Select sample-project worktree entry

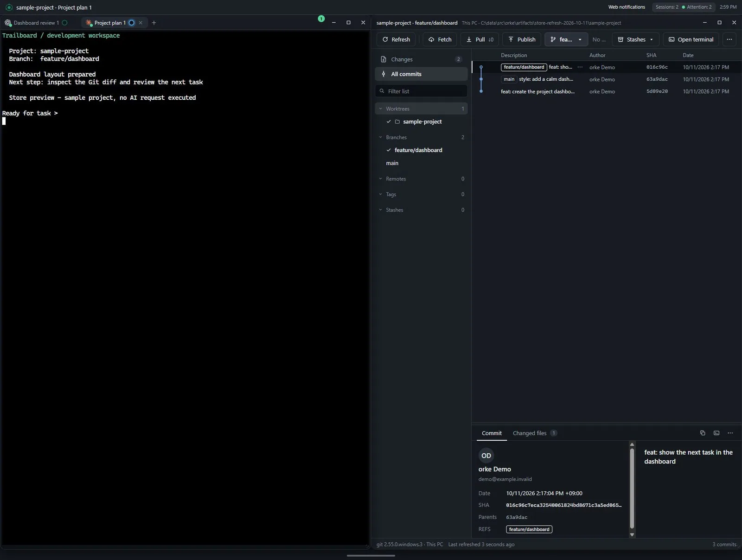coord(422,122)
